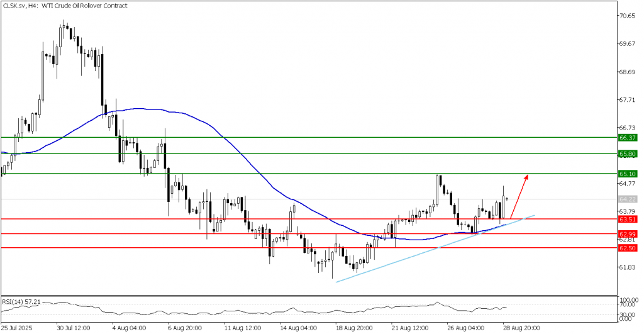Click the 14 Aug 04:00 time label
Viewport: 644px width, 334px height.
pos(297,328)
